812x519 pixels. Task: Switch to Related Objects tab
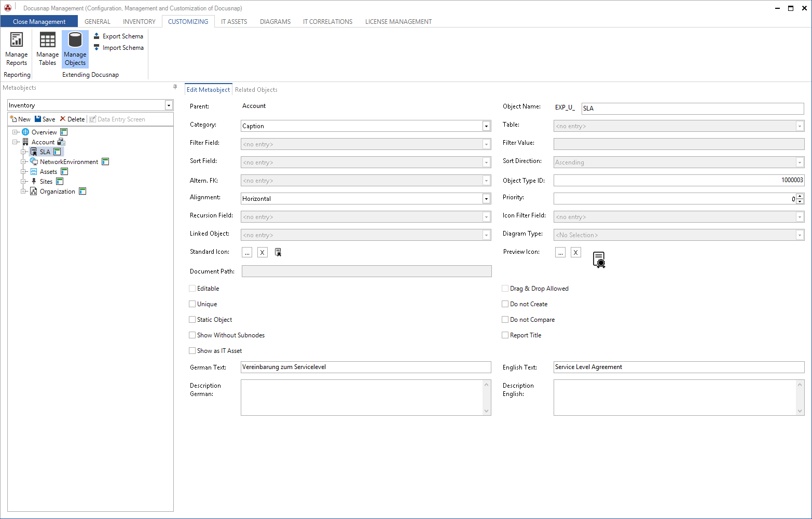(x=256, y=90)
